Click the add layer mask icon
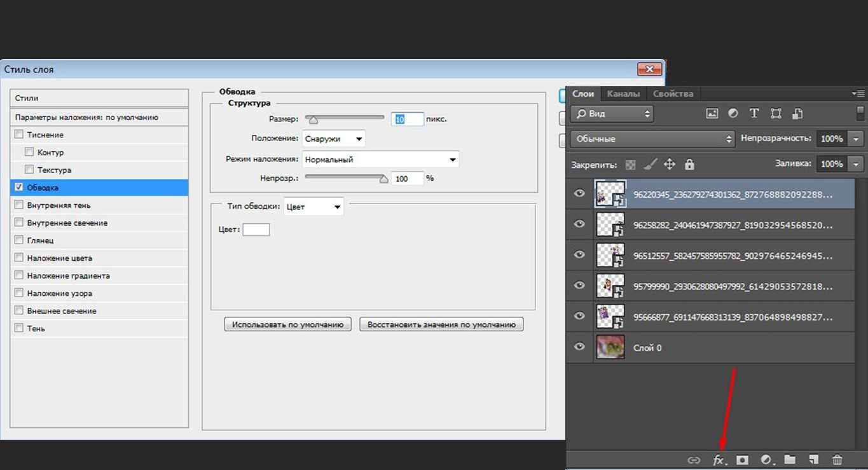This screenshot has height=470, width=868. pos(742,460)
